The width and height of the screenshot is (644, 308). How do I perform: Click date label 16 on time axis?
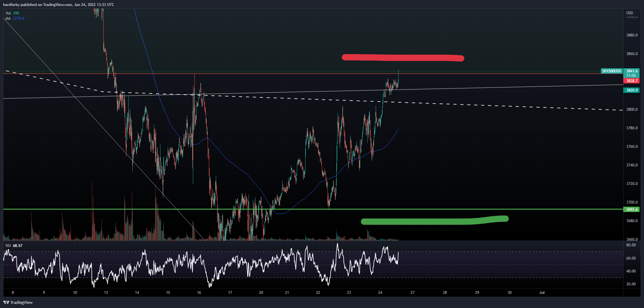(x=199, y=293)
